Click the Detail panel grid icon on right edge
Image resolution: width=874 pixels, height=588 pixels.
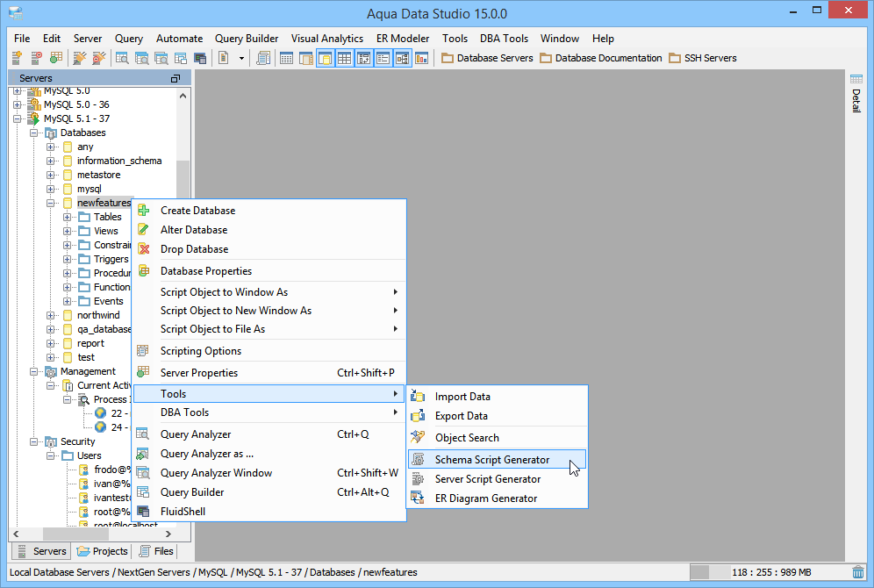856,79
